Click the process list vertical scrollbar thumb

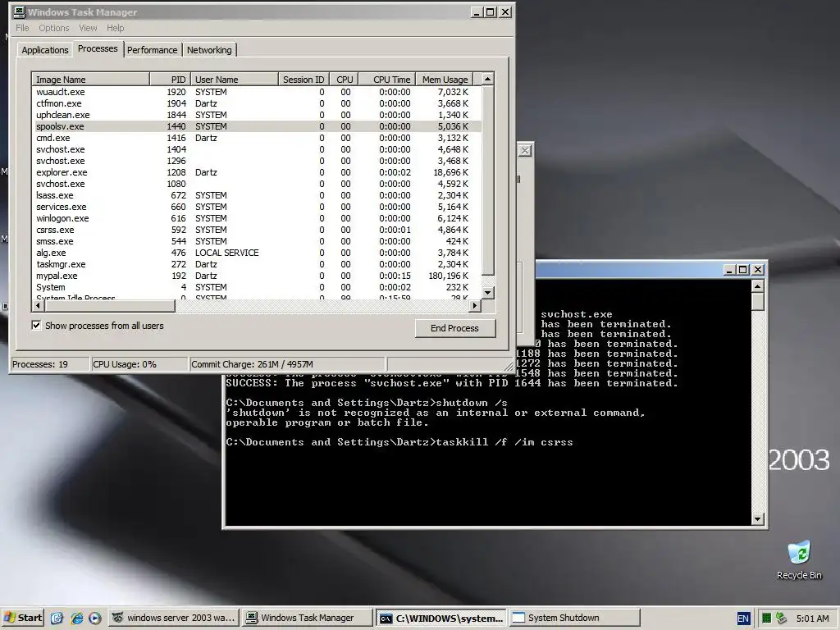click(487, 180)
